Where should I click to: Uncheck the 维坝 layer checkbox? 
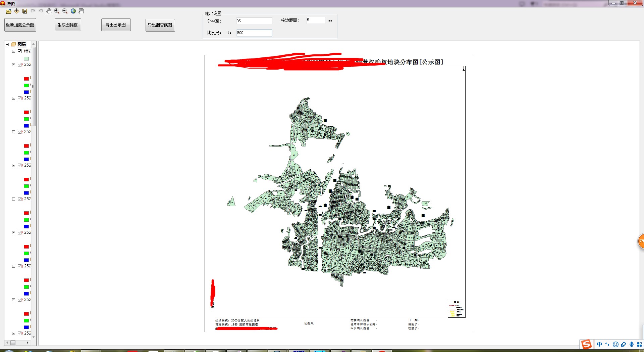pos(20,51)
